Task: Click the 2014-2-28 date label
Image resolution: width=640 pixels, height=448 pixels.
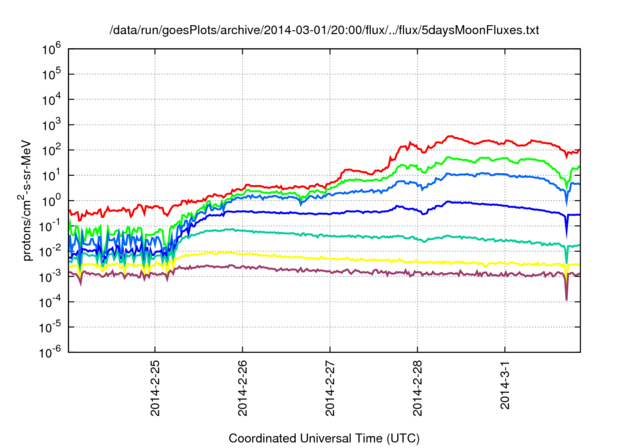Action: (417, 388)
